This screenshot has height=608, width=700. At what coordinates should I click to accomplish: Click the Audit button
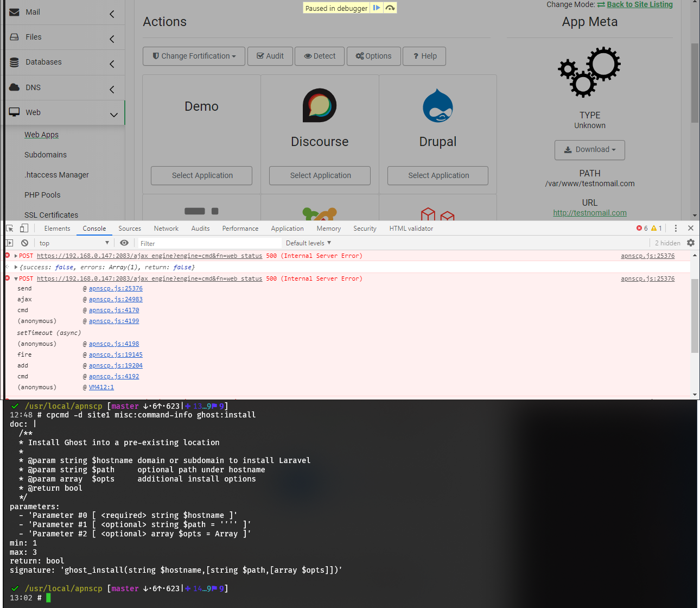(270, 56)
